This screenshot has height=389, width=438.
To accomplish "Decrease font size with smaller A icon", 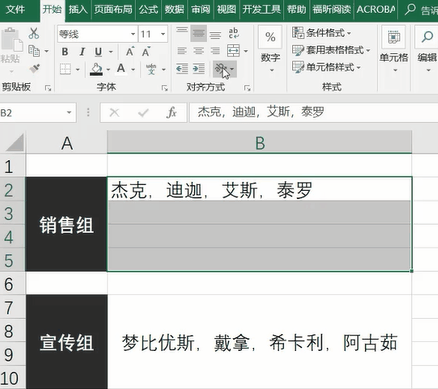I will pyautogui.click(x=146, y=52).
